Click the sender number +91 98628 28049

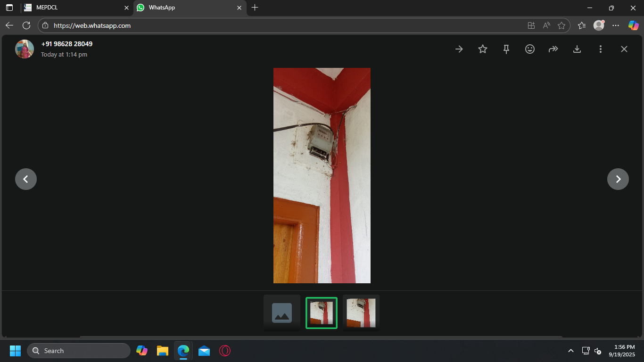67,44
